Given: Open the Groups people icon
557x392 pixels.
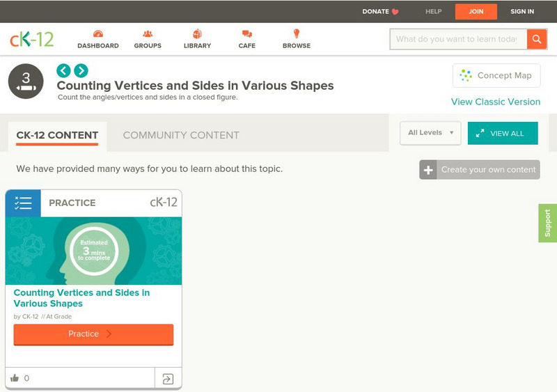Looking at the screenshot, I should (148, 34).
